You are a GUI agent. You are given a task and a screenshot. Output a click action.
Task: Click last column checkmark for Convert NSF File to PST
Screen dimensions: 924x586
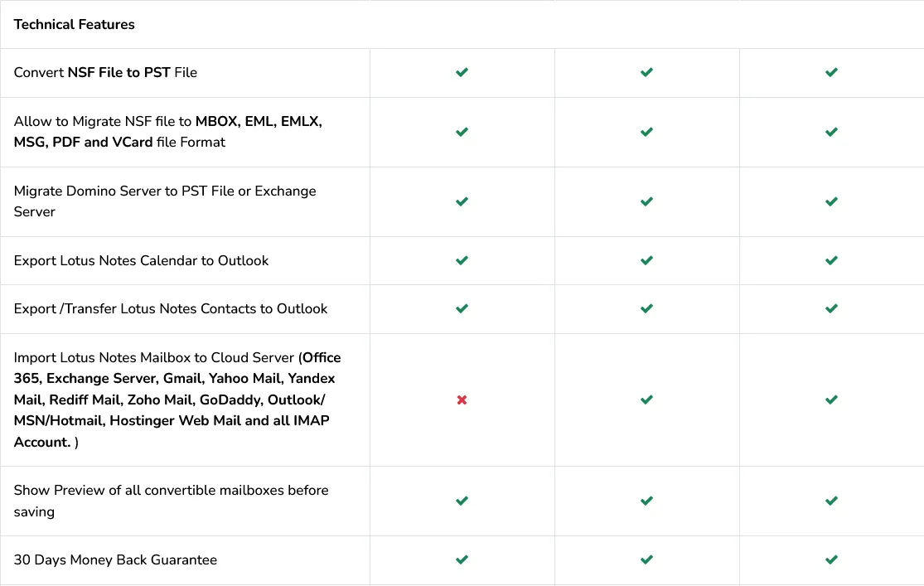click(x=831, y=73)
